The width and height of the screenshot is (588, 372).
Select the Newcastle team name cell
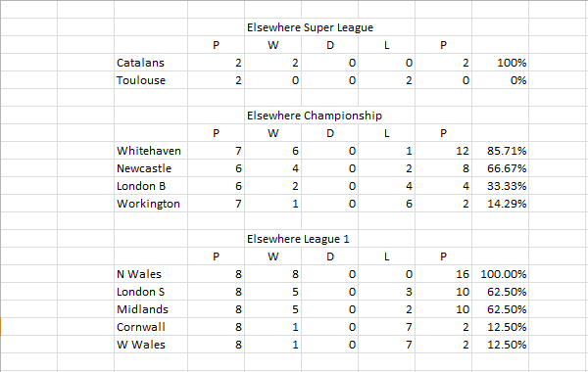coord(151,168)
